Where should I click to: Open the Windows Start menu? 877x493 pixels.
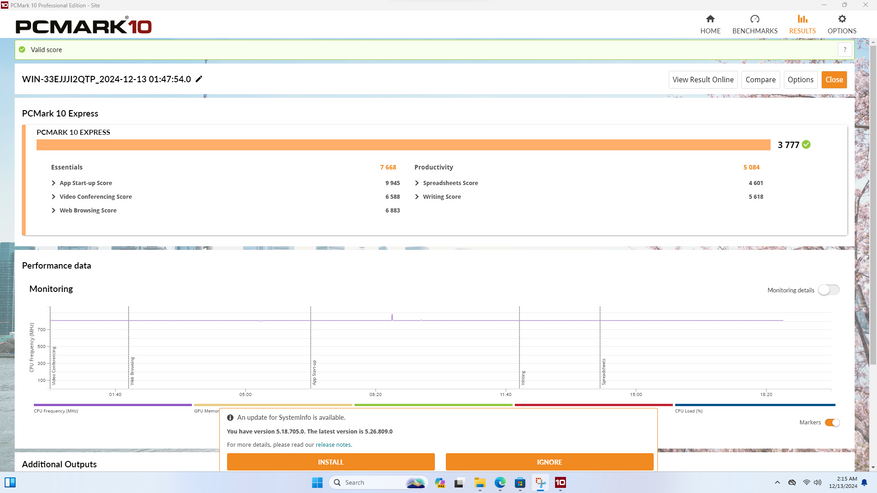point(317,483)
